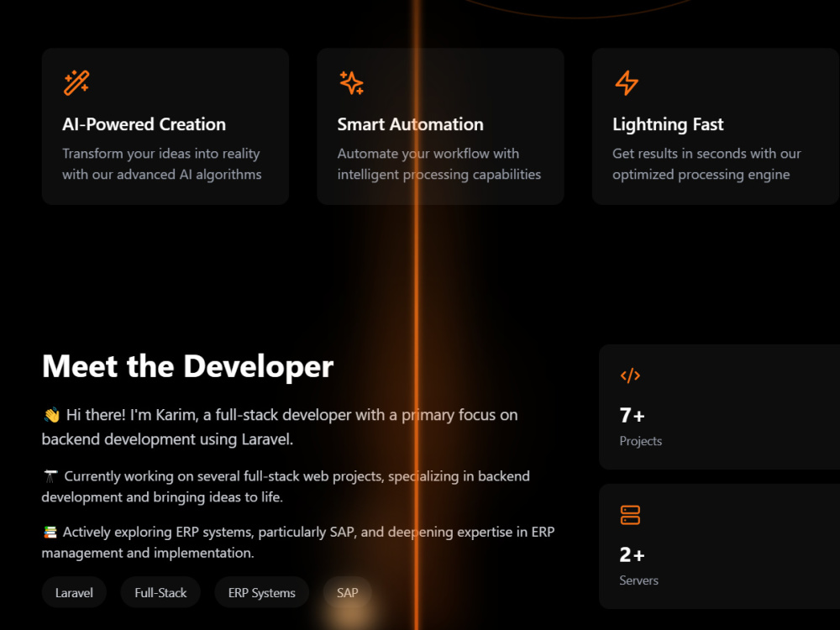The width and height of the screenshot is (840, 630).
Task: Click 'Automate your workflow' description text
Action: pos(439,164)
